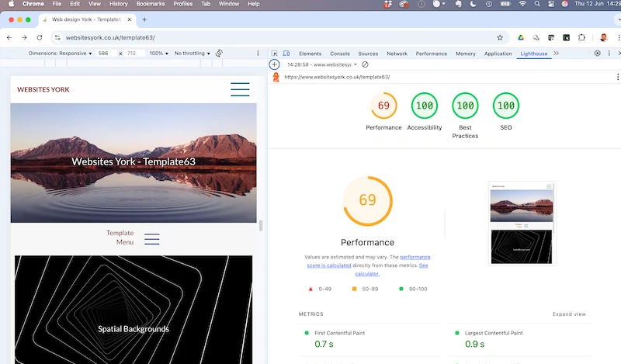Open the Dimensions Responsive dropdown
The image size is (621, 364).
pyautogui.click(x=60, y=53)
